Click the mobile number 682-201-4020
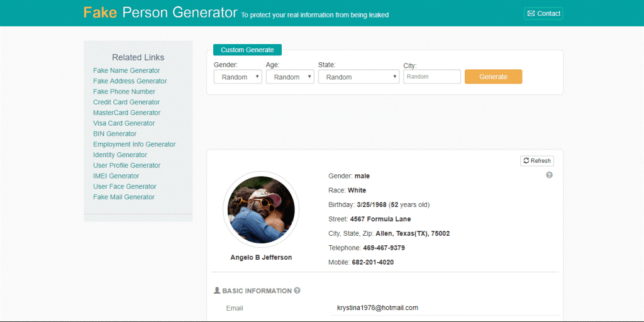 [x=373, y=262]
